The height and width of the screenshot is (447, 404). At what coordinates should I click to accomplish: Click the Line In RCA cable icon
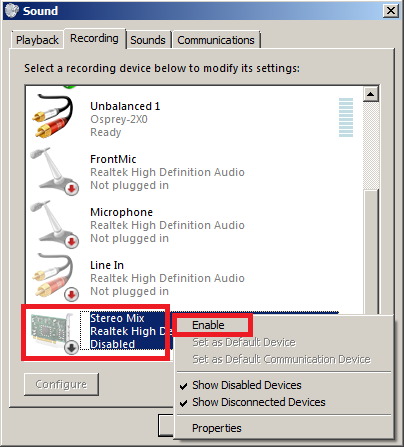pyautogui.click(x=54, y=277)
